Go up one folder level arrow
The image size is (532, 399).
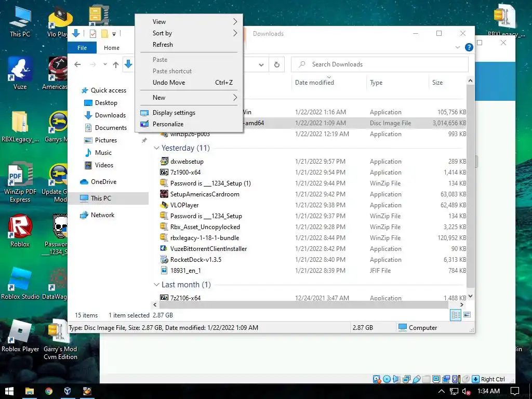coord(116,64)
